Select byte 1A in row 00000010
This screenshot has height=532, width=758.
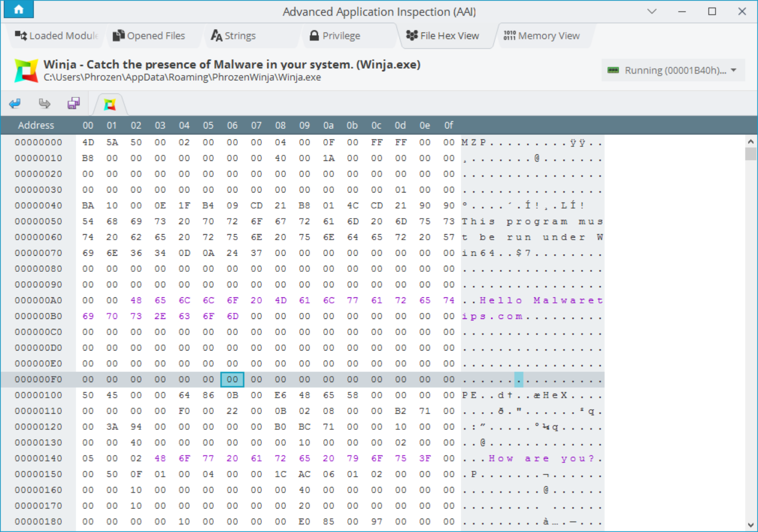328,158
